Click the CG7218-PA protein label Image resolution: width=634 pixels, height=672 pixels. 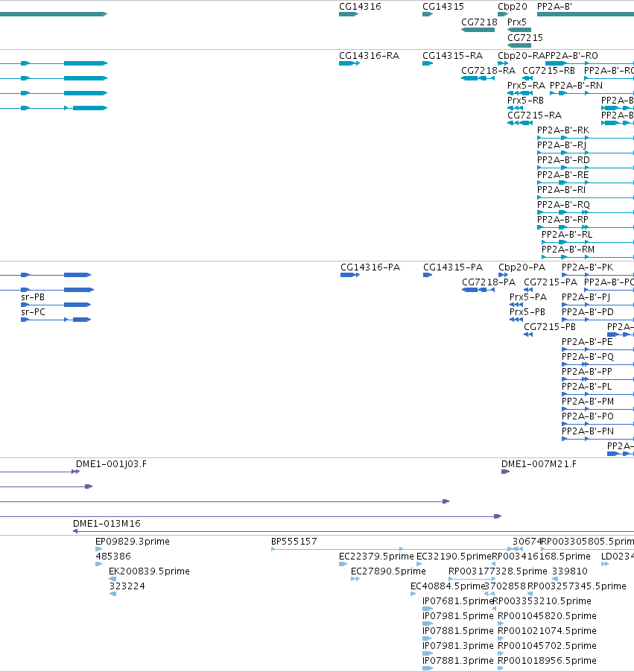tap(489, 282)
